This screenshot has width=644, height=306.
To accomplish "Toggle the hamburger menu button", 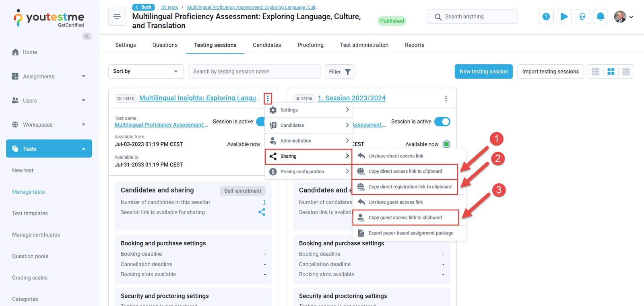I will [x=117, y=17].
